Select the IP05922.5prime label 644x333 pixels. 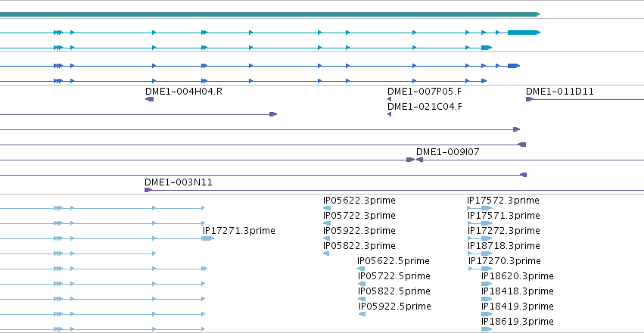(x=395, y=307)
